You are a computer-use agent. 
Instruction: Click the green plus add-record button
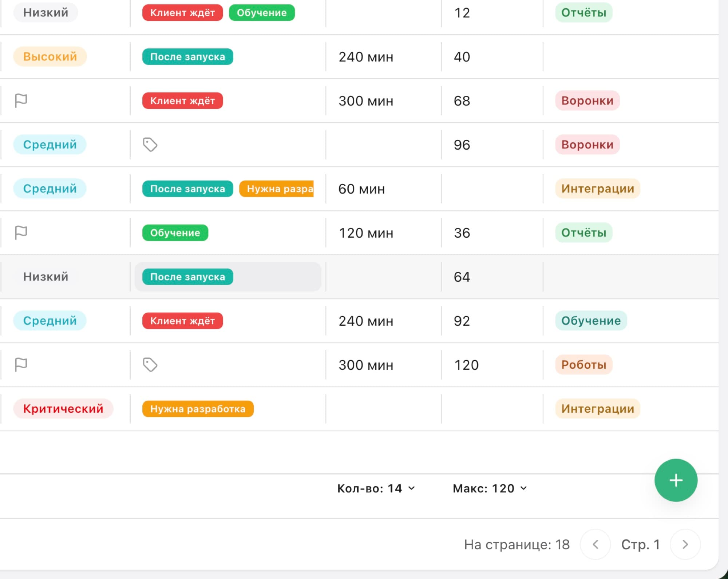click(676, 480)
